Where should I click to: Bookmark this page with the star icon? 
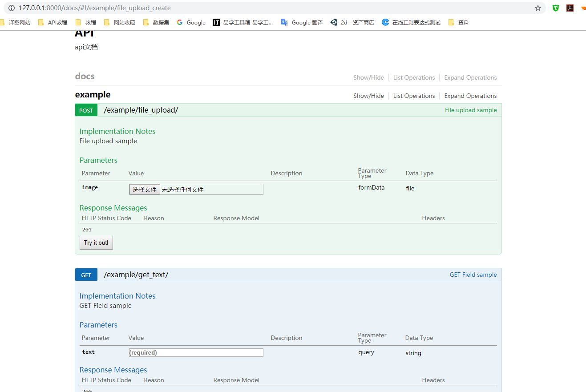pos(538,8)
